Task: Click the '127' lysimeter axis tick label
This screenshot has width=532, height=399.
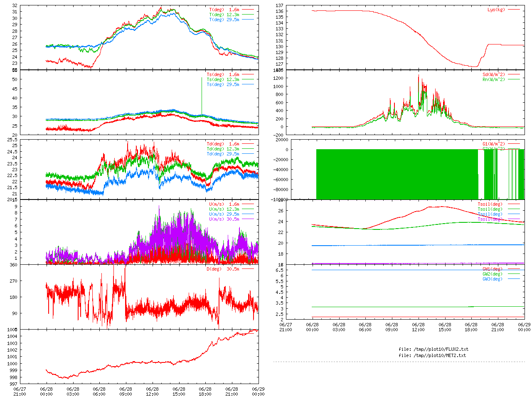Action: pos(279,64)
